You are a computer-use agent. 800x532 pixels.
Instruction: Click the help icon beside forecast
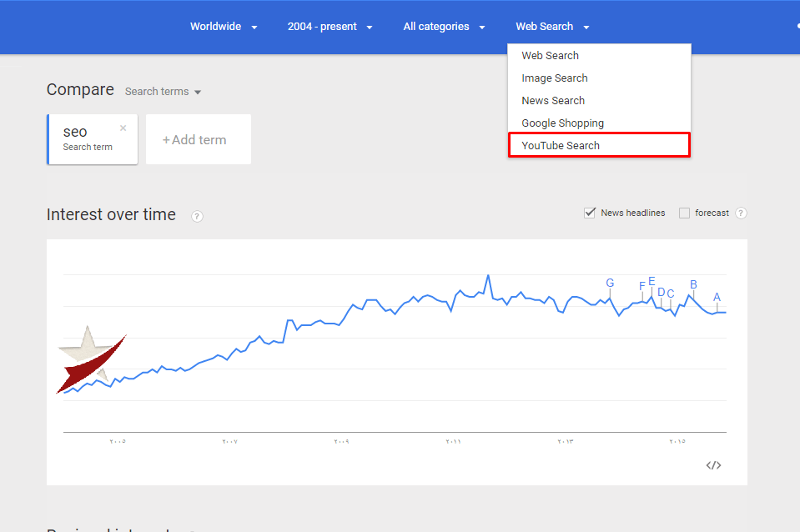[x=741, y=213]
